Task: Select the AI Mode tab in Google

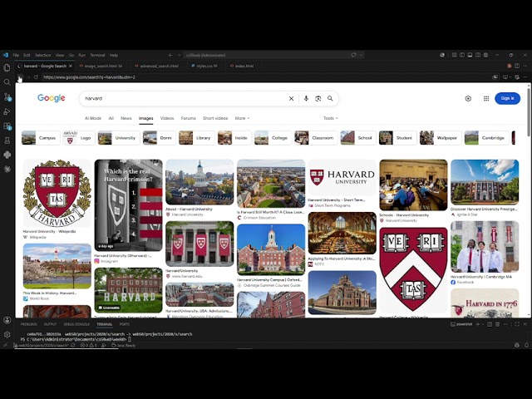Action: [93, 118]
